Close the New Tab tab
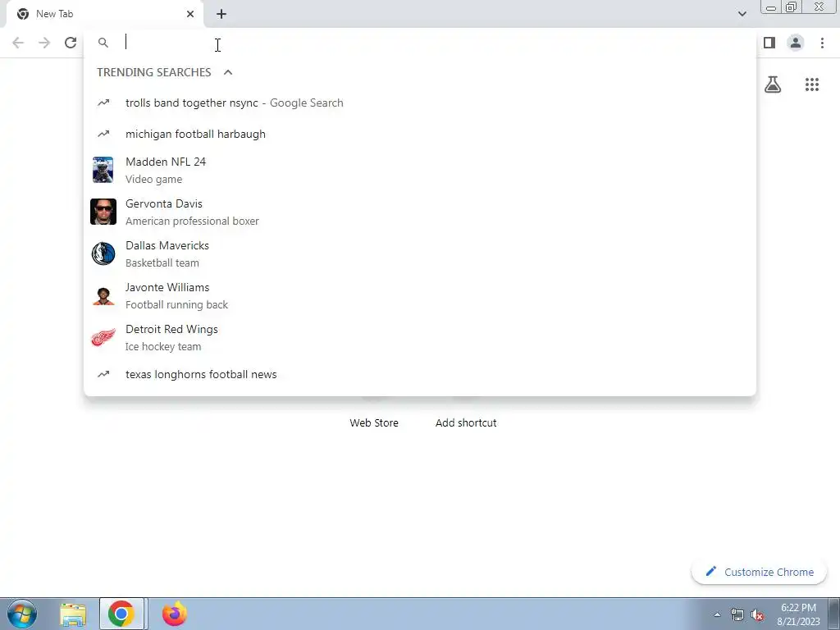The width and height of the screenshot is (840, 630). coord(190,14)
